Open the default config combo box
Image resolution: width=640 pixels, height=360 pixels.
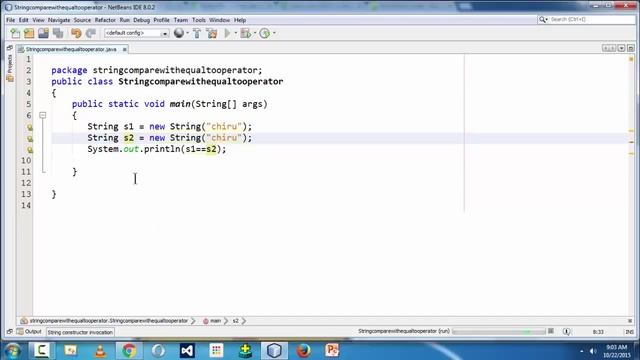point(137,33)
